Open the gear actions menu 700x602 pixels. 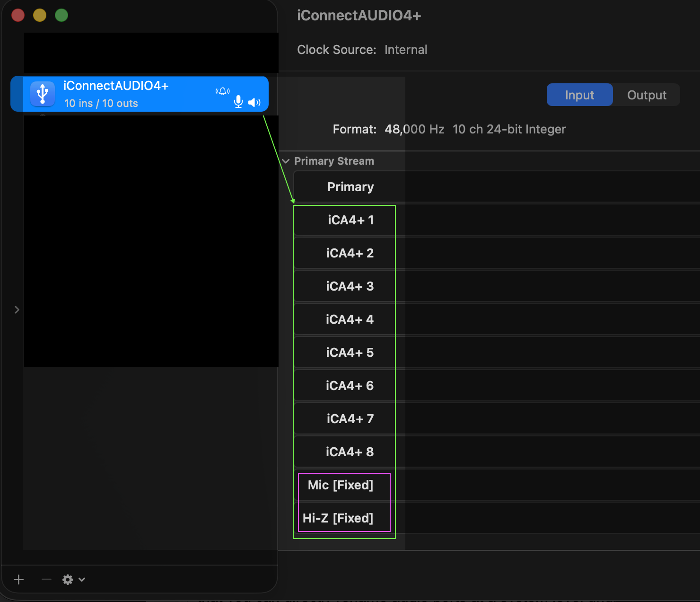tap(73, 580)
